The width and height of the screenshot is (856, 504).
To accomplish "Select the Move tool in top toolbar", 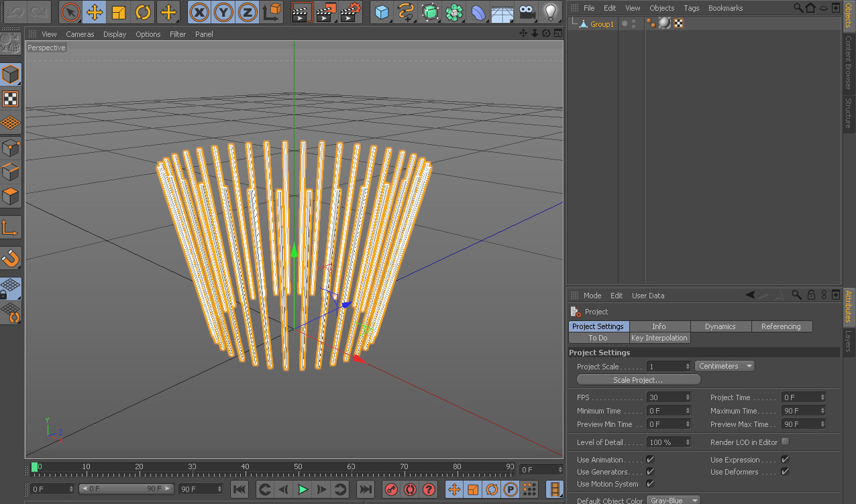I will pos(95,12).
